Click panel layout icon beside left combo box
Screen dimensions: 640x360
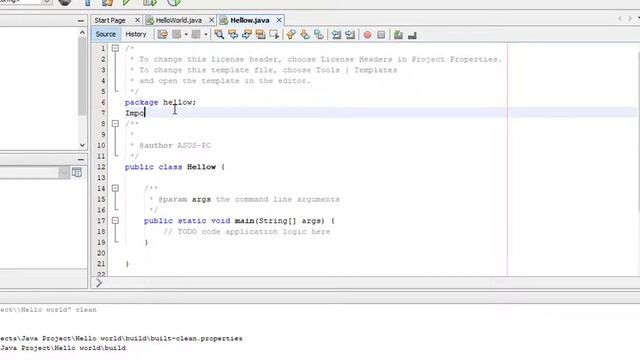77,172
